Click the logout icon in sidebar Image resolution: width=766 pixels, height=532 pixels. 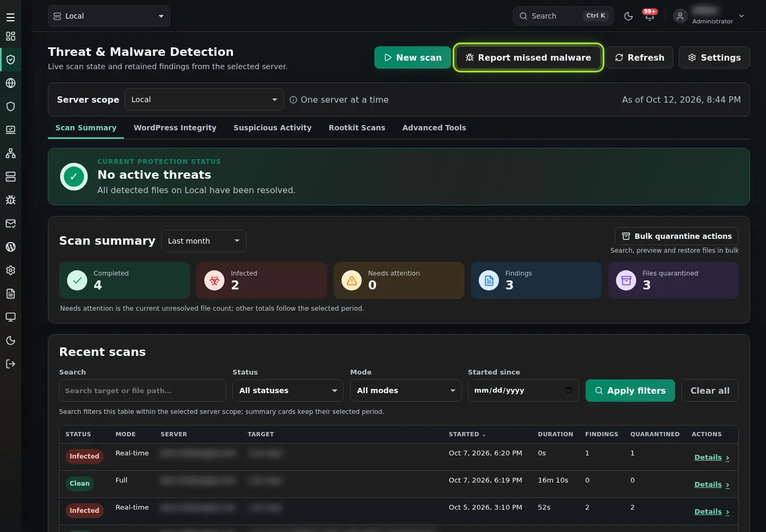11,364
